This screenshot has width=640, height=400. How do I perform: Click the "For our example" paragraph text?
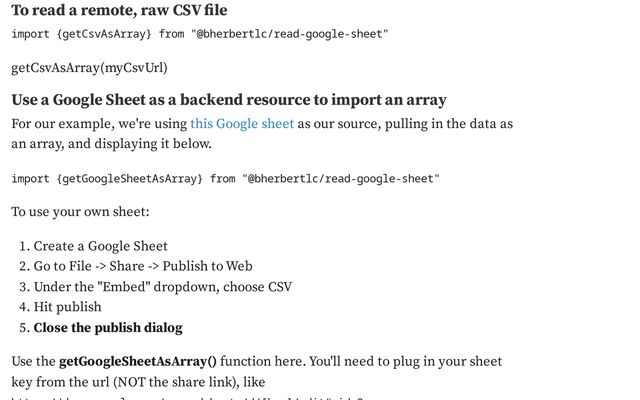tap(262, 133)
